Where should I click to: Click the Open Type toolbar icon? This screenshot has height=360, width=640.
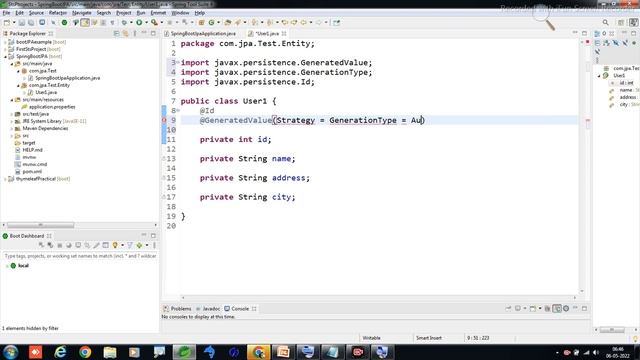pyautogui.click(x=228, y=23)
